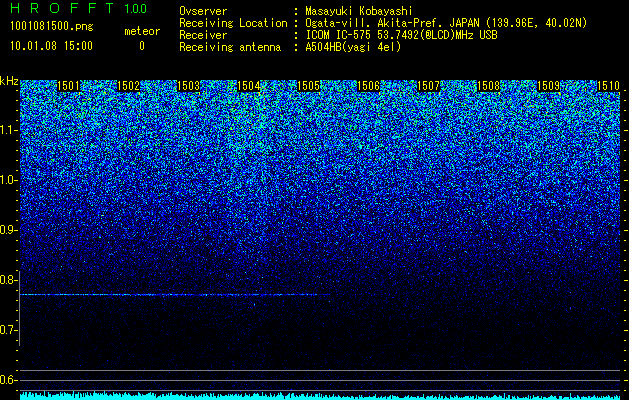The height and width of the screenshot is (400, 629).
Task: Click the 1506 time marker
Action: coord(368,86)
